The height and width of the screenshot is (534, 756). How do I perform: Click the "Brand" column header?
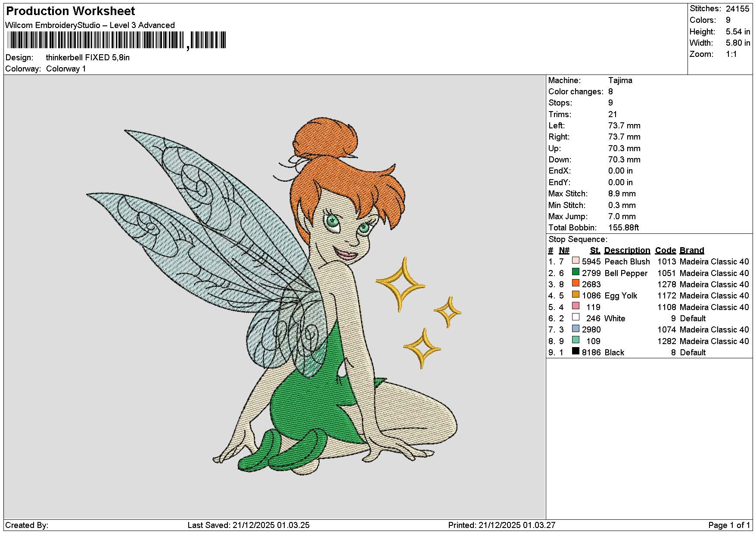[x=692, y=251]
